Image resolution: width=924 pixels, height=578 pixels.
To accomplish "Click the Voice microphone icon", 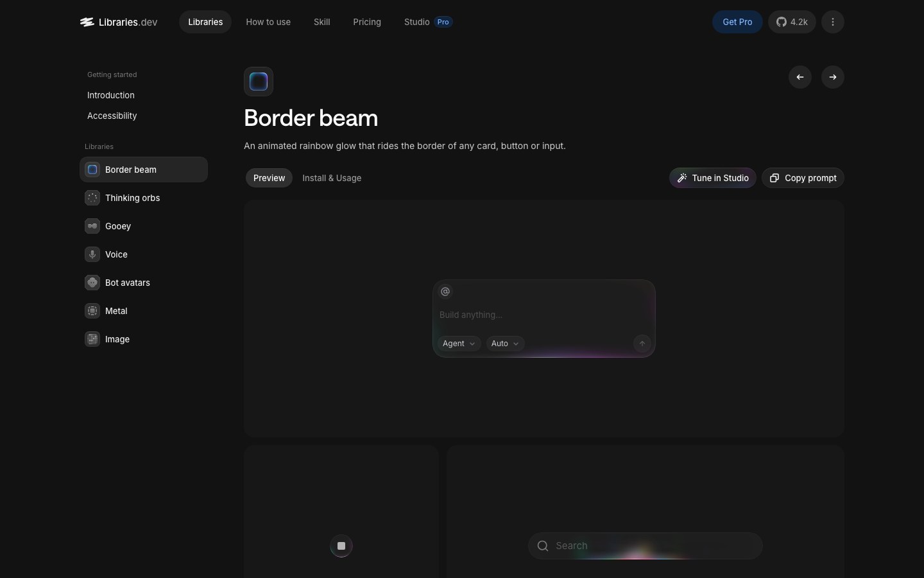I will (x=92, y=254).
